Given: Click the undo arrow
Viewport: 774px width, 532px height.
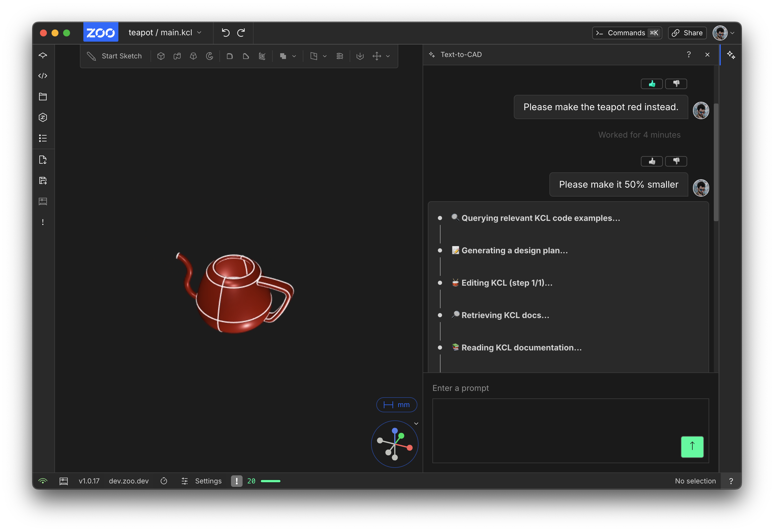Looking at the screenshot, I should point(225,33).
